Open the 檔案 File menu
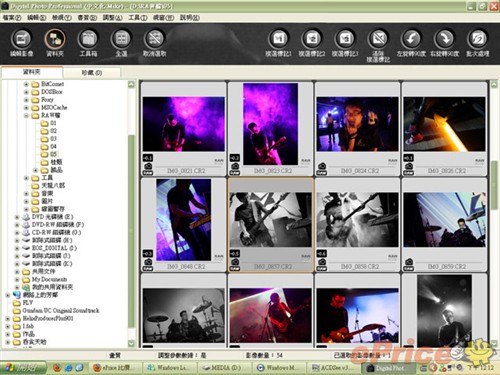Image resolution: width=500 pixels, height=375 pixels. pos(12,18)
